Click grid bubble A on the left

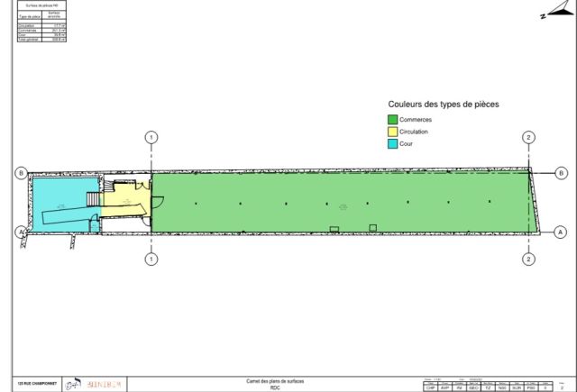pyautogui.click(x=20, y=232)
